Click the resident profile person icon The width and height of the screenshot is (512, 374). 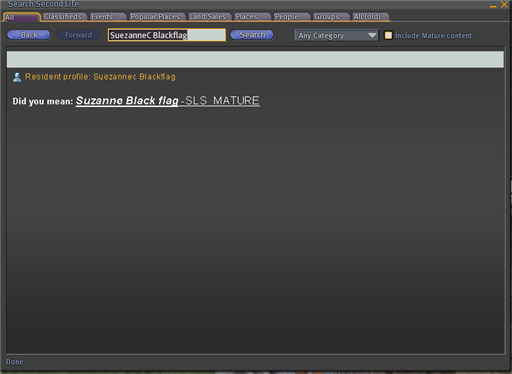[17, 77]
